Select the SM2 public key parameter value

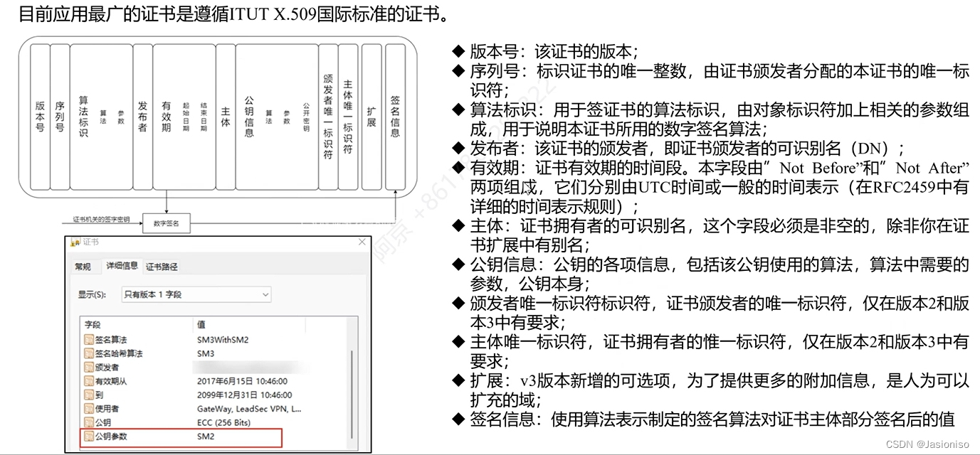coord(206,436)
